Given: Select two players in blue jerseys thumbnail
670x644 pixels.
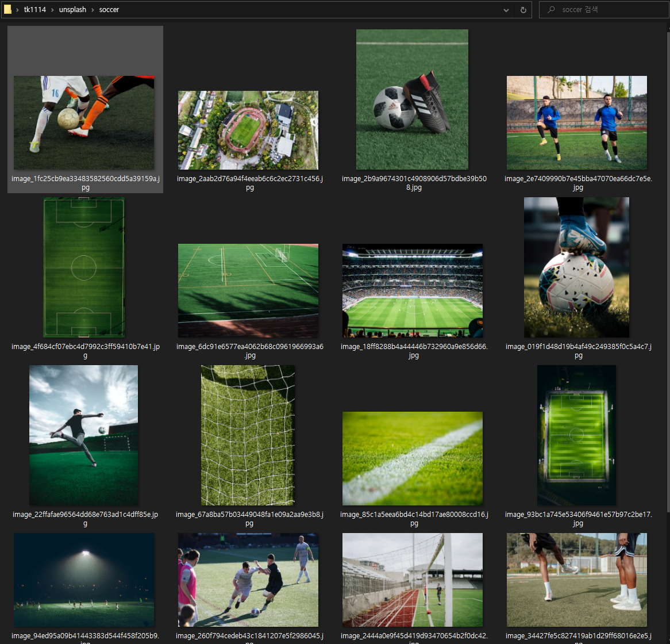Looking at the screenshot, I should coord(576,122).
